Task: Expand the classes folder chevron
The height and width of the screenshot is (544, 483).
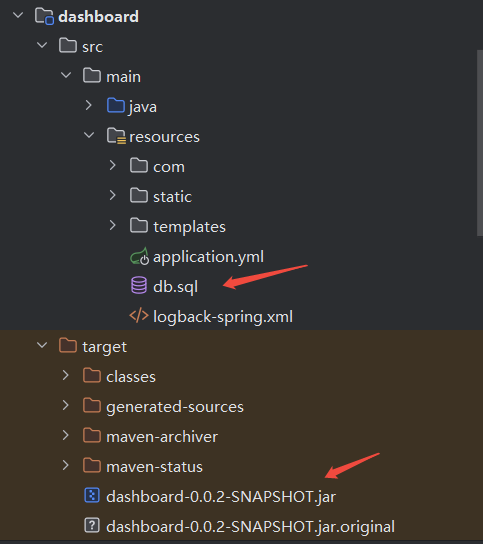Action: (x=66, y=375)
